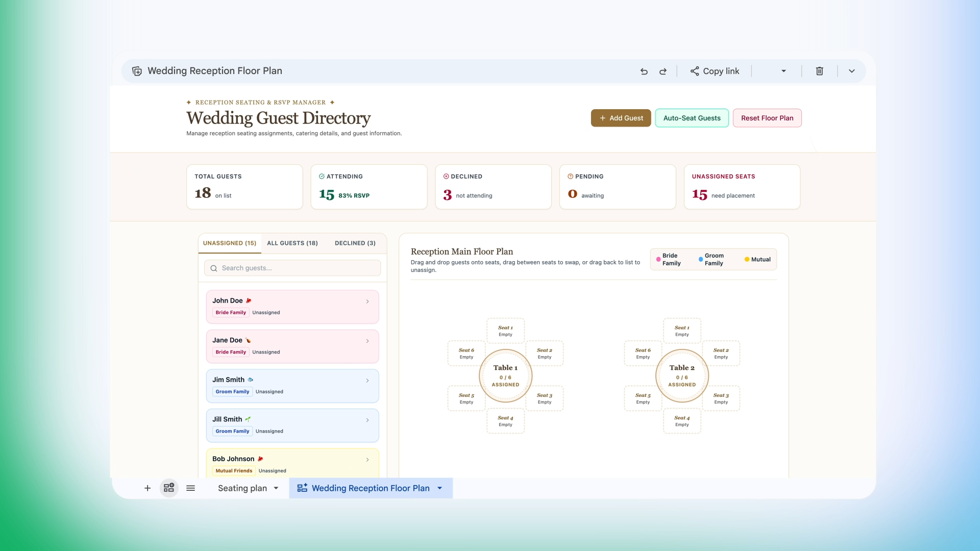980x551 pixels.
Task: Click Bob Johnson's meal icon
Action: click(260, 459)
